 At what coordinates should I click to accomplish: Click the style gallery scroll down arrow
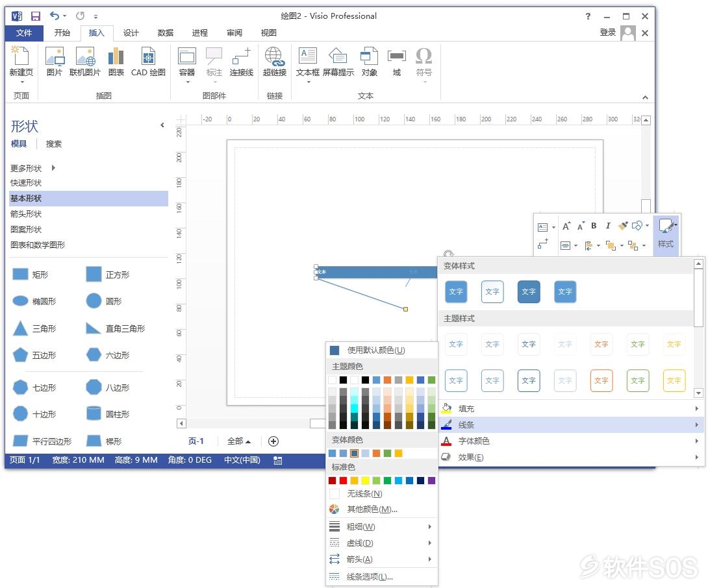[x=698, y=393]
